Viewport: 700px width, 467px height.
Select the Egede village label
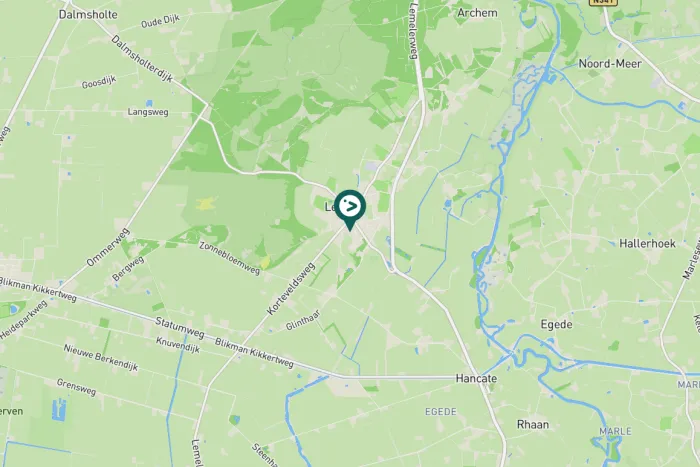tap(556, 325)
